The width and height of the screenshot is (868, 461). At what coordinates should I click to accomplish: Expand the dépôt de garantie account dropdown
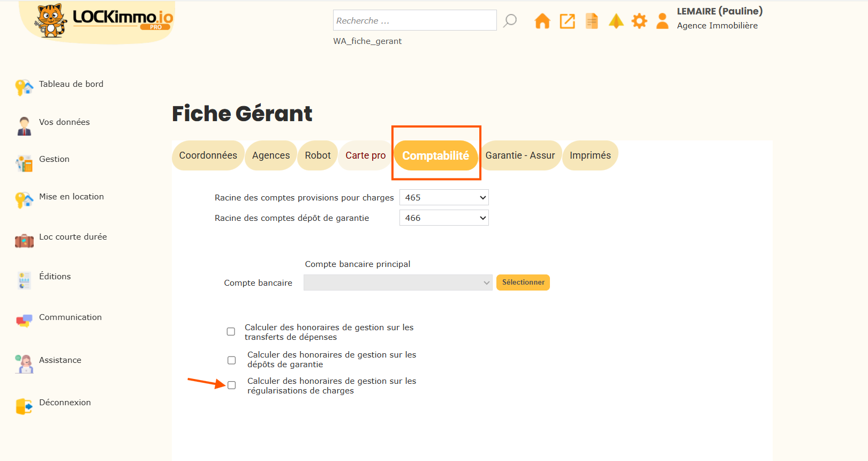444,218
